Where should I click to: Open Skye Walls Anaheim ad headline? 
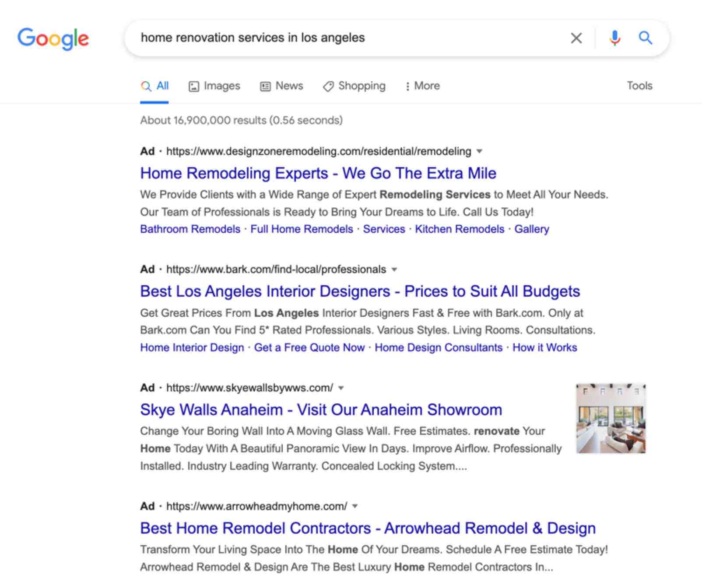pyautogui.click(x=321, y=410)
